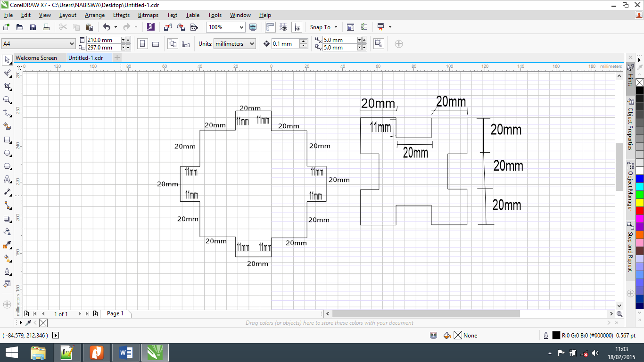Open the Units dropdown
The height and width of the screenshot is (362, 644).
point(252,44)
